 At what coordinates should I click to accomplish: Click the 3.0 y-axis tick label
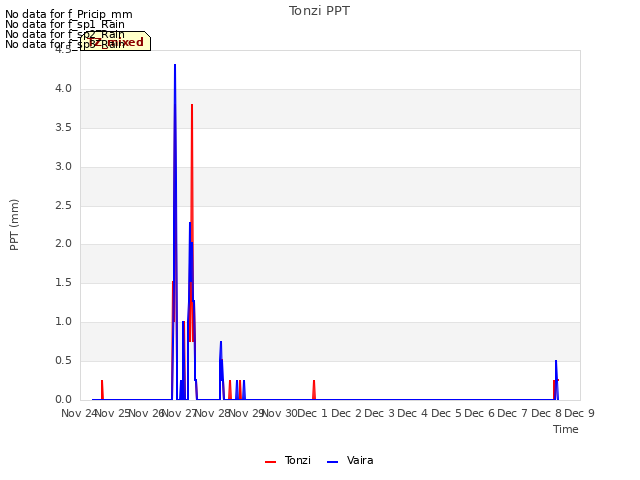point(63,167)
